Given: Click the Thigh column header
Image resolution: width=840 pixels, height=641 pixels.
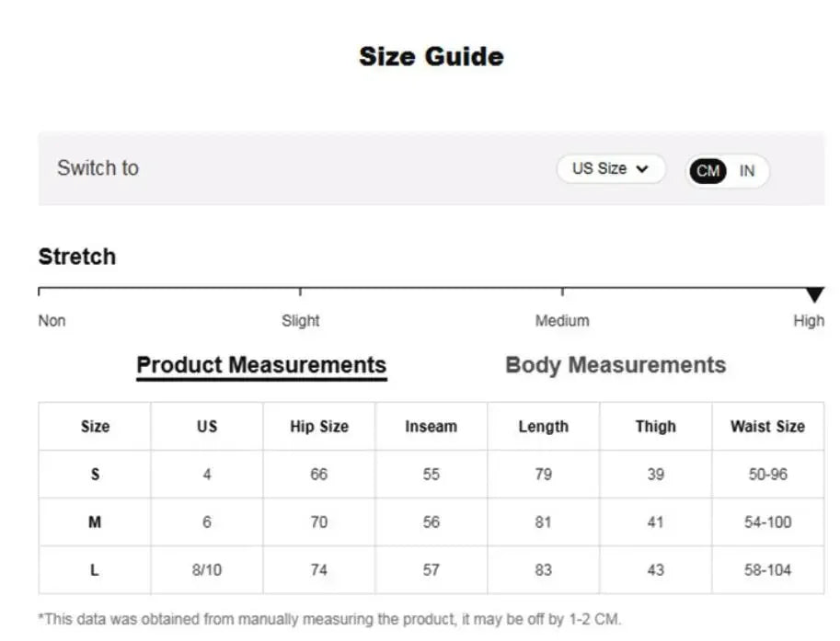Looking at the screenshot, I should pyautogui.click(x=655, y=427).
